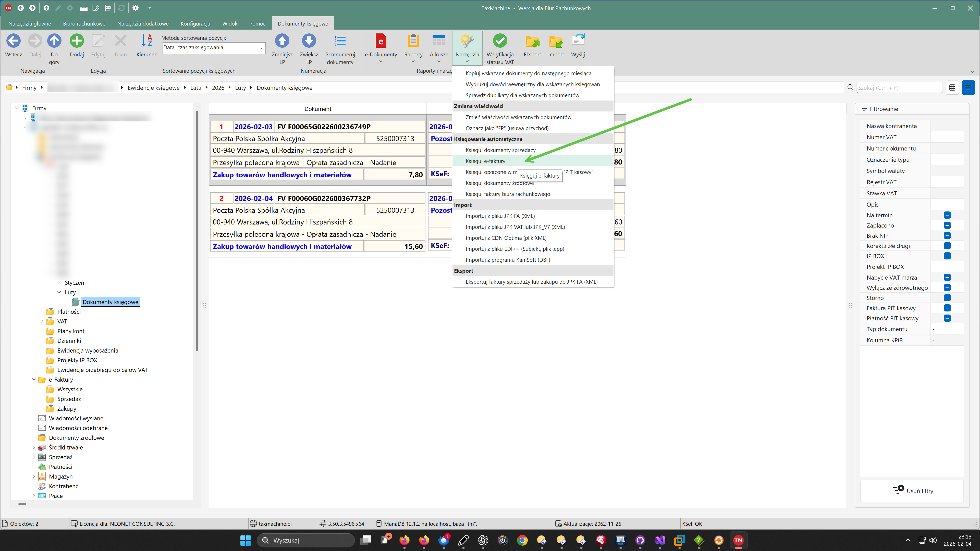Viewport: 980px width, 551px height.
Task: Click the Dodaj green plus icon
Action: (77, 41)
